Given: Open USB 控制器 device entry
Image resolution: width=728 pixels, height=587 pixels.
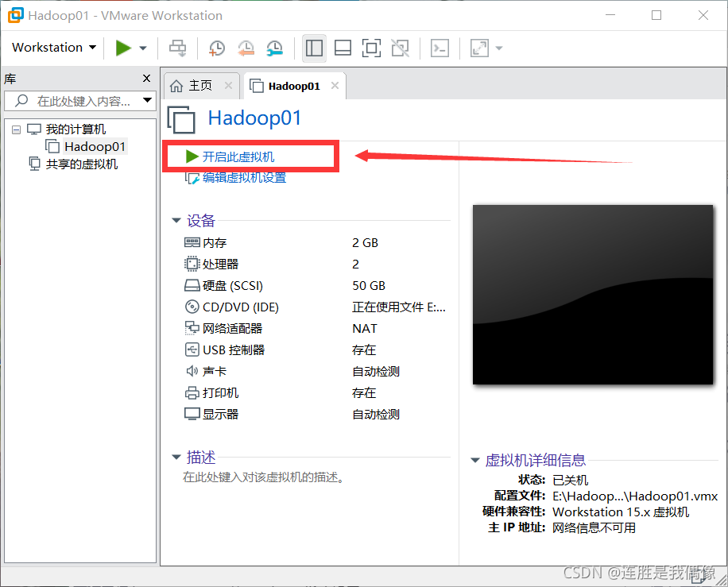Looking at the screenshot, I should pyautogui.click(x=225, y=349).
